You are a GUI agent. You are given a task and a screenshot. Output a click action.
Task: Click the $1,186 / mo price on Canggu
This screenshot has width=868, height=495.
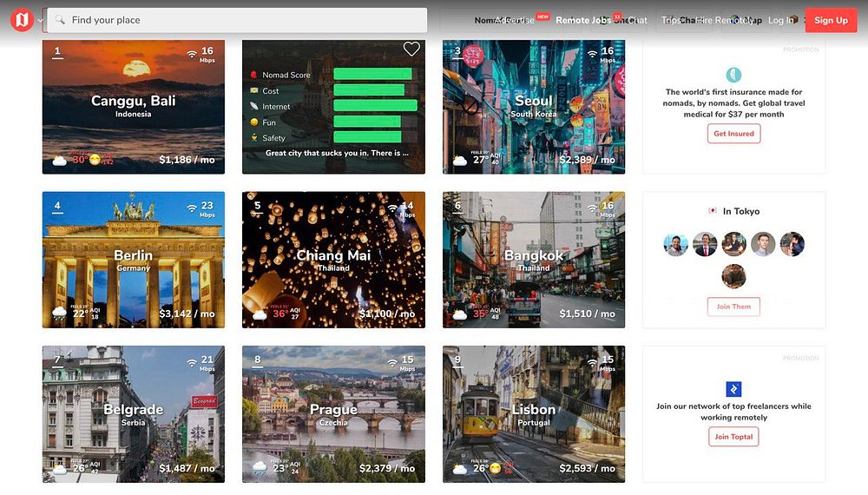187,160
